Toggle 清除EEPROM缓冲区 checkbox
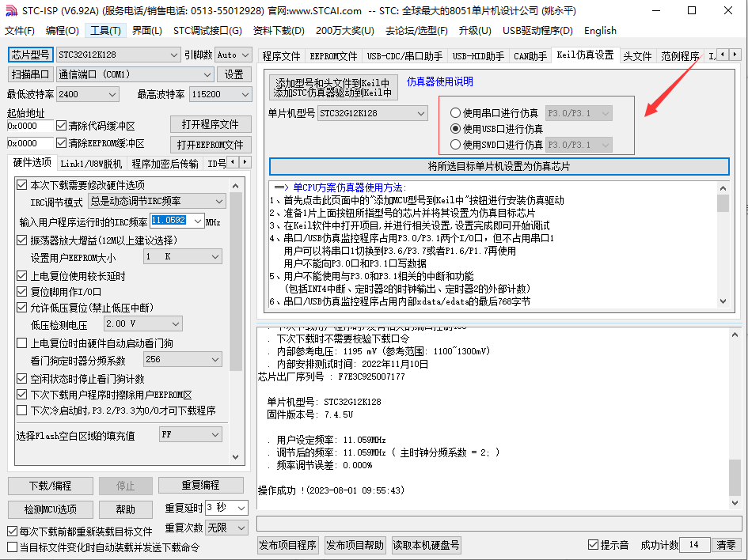The width and height of the screenshot is (748, 560). pyautogui.click(x=61, y=143)
